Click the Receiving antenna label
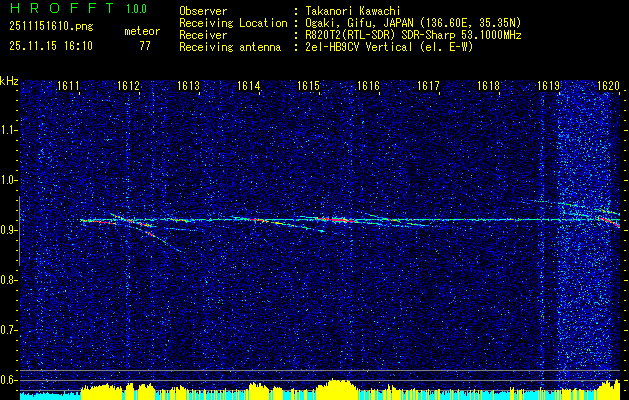The width and height of the screenshot is (629, 400). tap(230, 47)
